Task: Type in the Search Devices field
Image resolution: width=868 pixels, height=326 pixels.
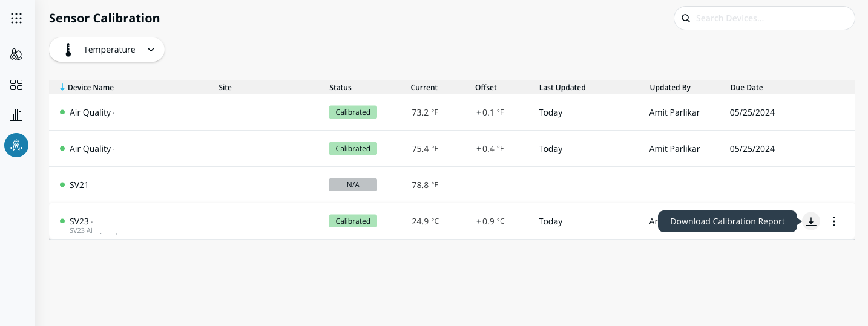Action: tap(769, 18)
